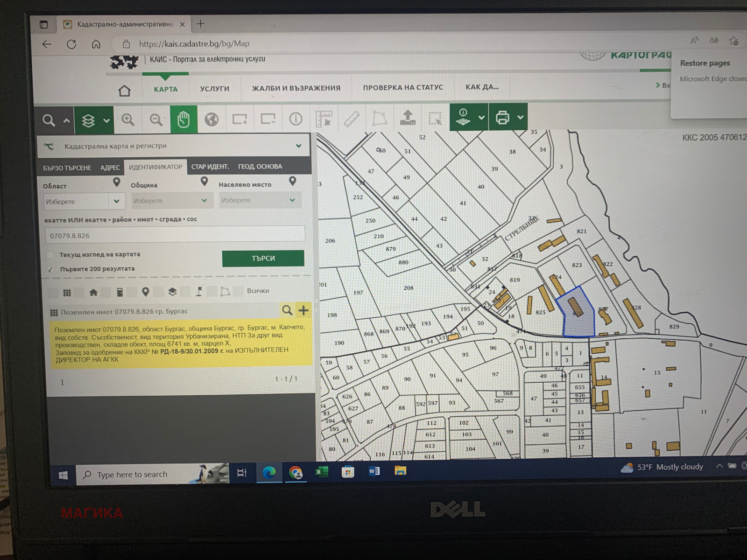Screen dimensions: 747x560
Task: Click the upload file toolbar icon
Action: click(408, 118)
